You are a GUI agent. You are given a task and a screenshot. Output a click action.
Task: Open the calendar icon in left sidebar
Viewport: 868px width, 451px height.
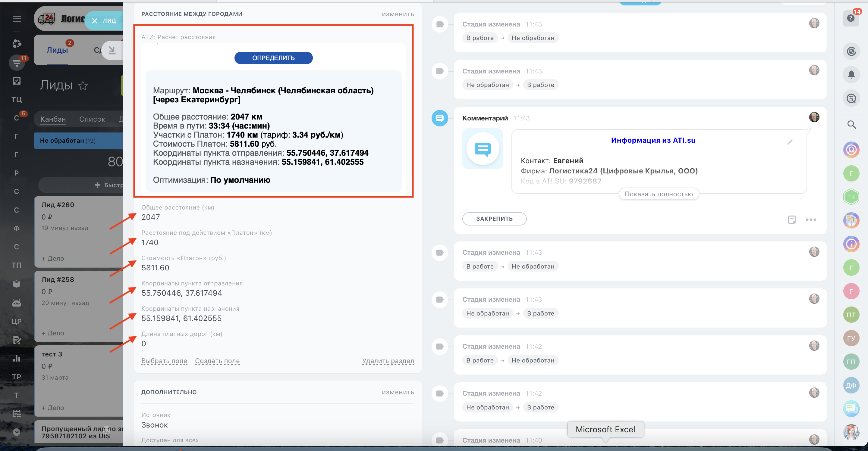pos(17,413)
